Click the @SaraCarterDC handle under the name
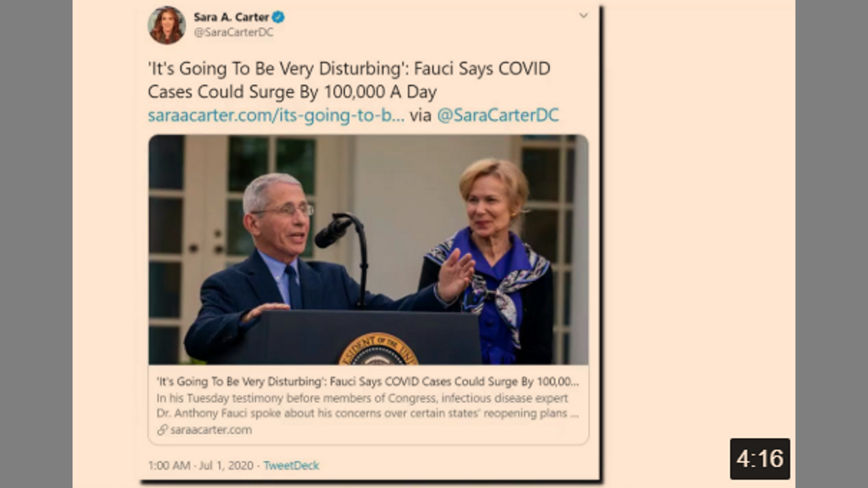 (x=233, y=33)
